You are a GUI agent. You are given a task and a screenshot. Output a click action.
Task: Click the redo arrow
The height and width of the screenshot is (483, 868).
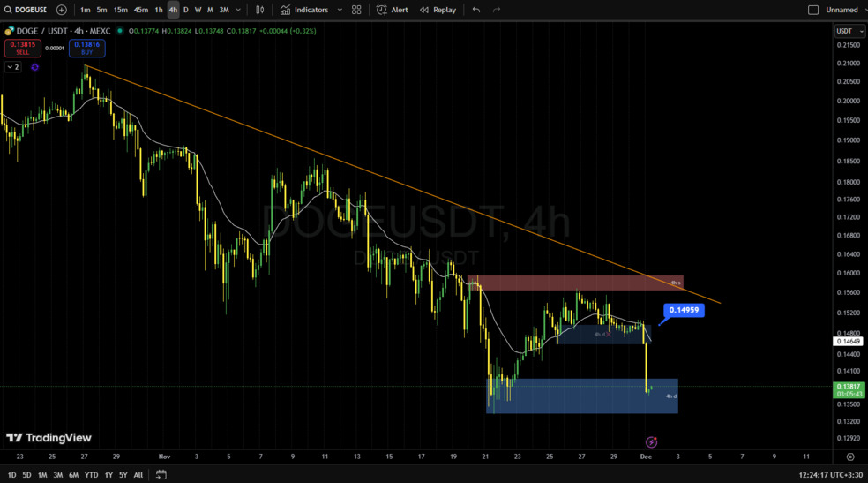497,10
